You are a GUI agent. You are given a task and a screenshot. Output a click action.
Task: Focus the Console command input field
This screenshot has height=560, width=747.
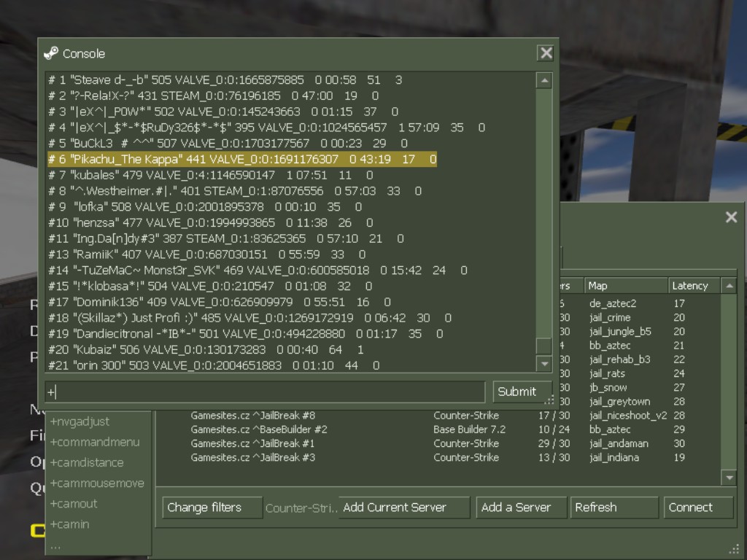(265, 392)
